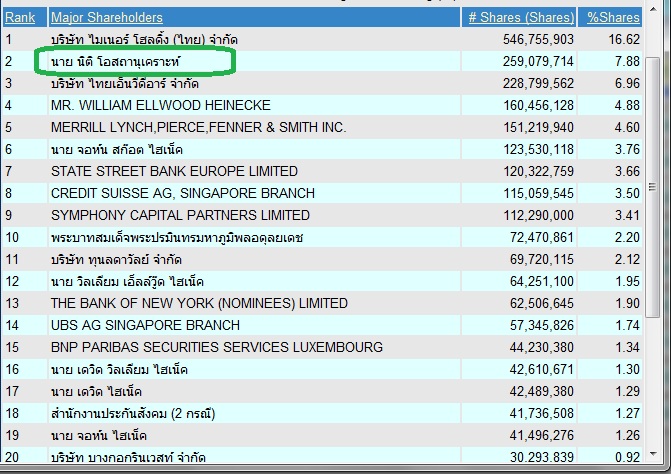
Task: Click shareholder name in rank 1 row
Action: [x=144, y=40]
